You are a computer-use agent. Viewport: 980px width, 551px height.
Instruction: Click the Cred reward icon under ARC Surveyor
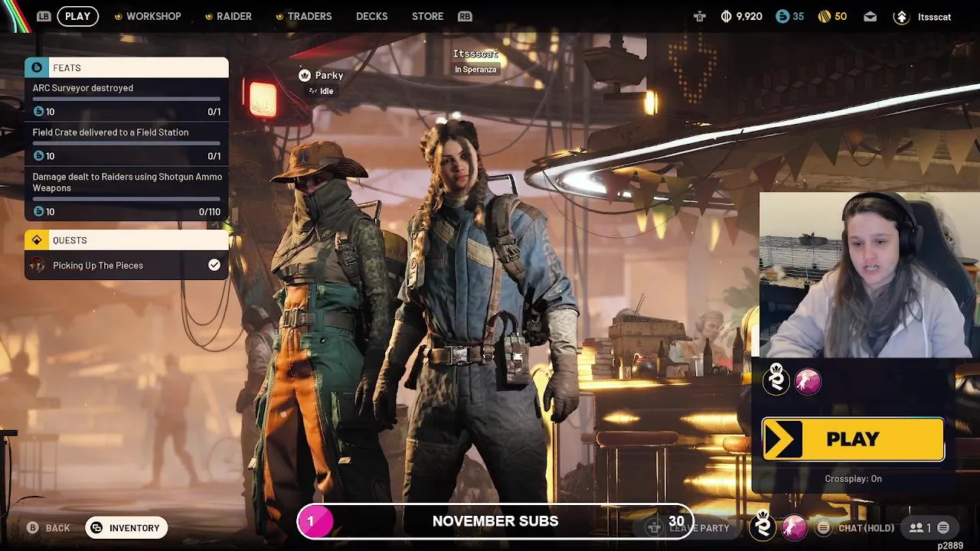coord(39,112)
